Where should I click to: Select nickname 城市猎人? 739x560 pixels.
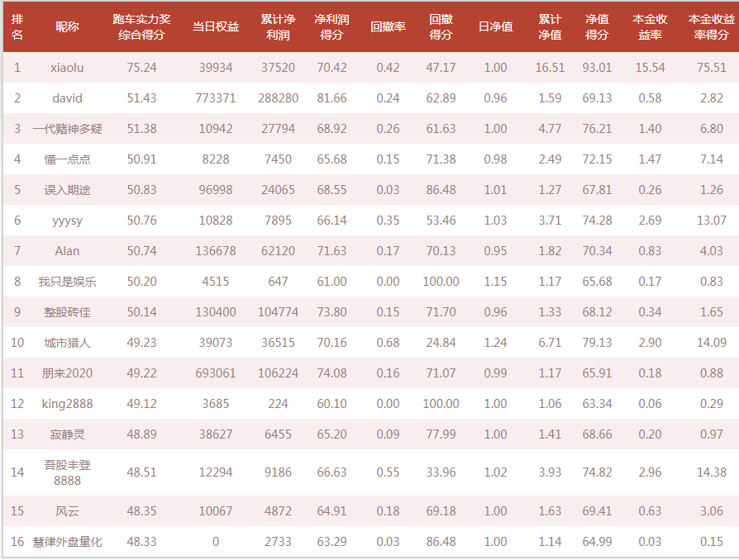pos(67,343)
